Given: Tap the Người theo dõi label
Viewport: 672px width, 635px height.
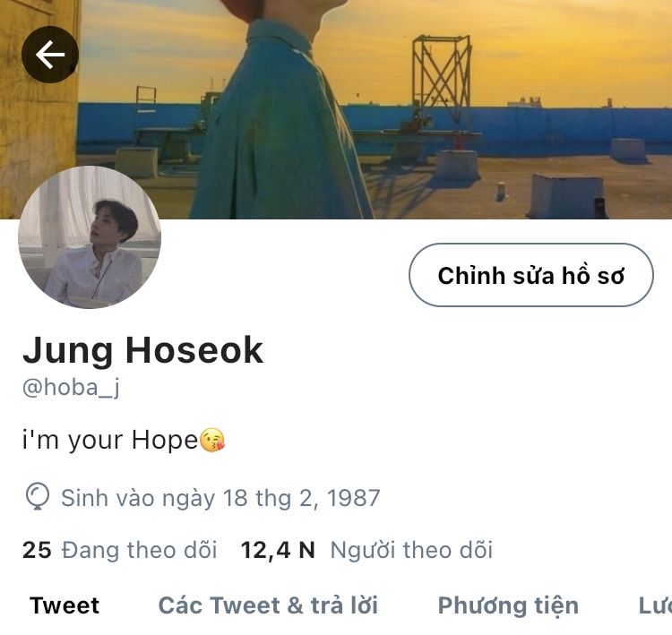Looking at the screenshot, I should click(411, 550).
